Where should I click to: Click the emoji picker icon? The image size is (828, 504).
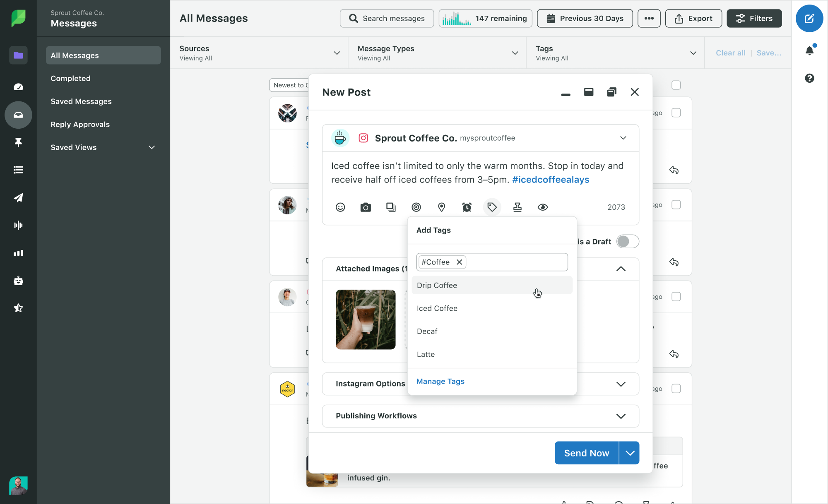(340, 207)
